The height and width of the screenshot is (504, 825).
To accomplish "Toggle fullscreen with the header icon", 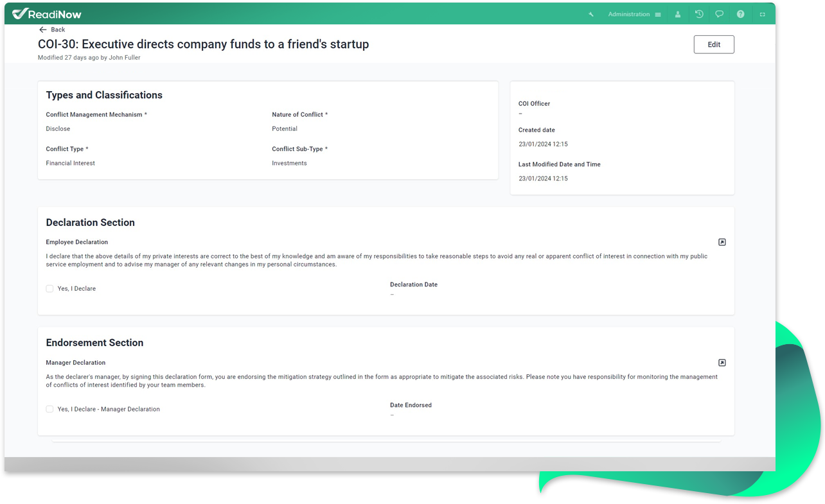I will coord(763,14).
